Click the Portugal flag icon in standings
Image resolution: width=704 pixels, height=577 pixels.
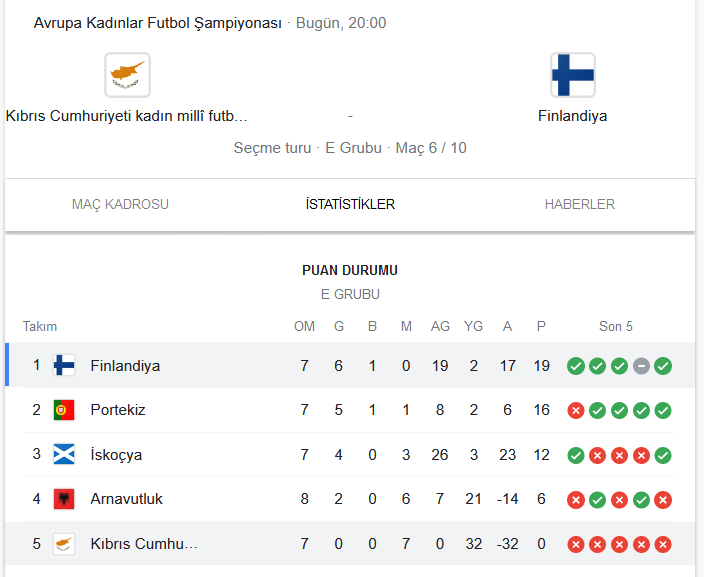point(64,410)
